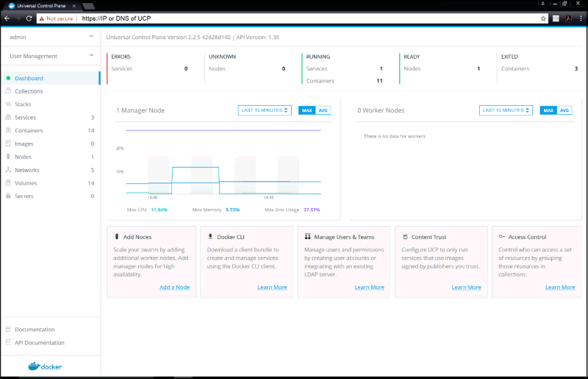Open Manager Node time range dropdown
Image resolution: width=588 pixels, height=379 pixels.
(x=265, y=110)
